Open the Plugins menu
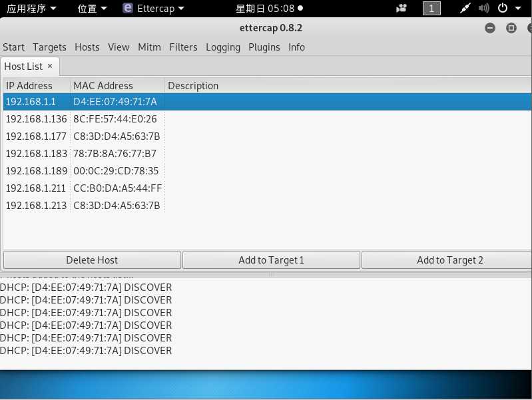532x400 pixels. 264,47
